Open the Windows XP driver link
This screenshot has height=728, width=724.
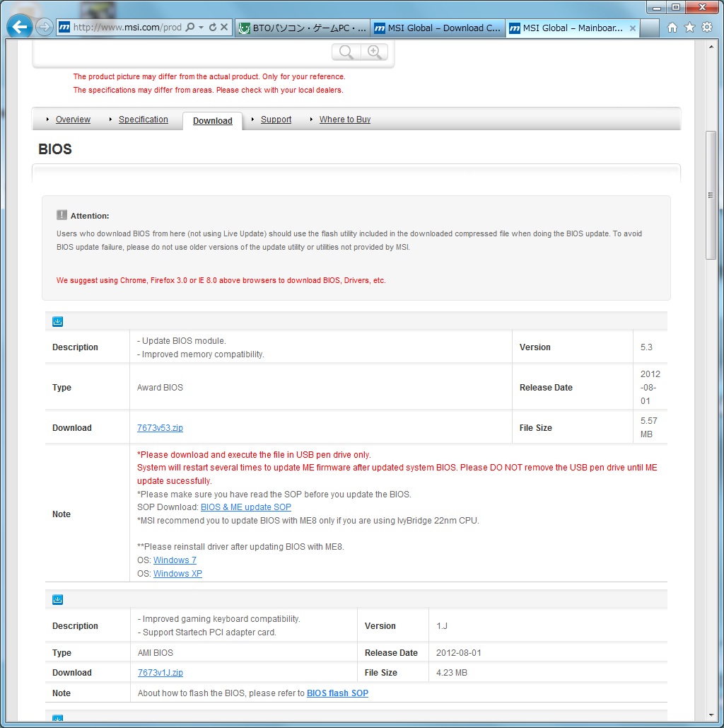pyautogui.click(x=177, y=573)
